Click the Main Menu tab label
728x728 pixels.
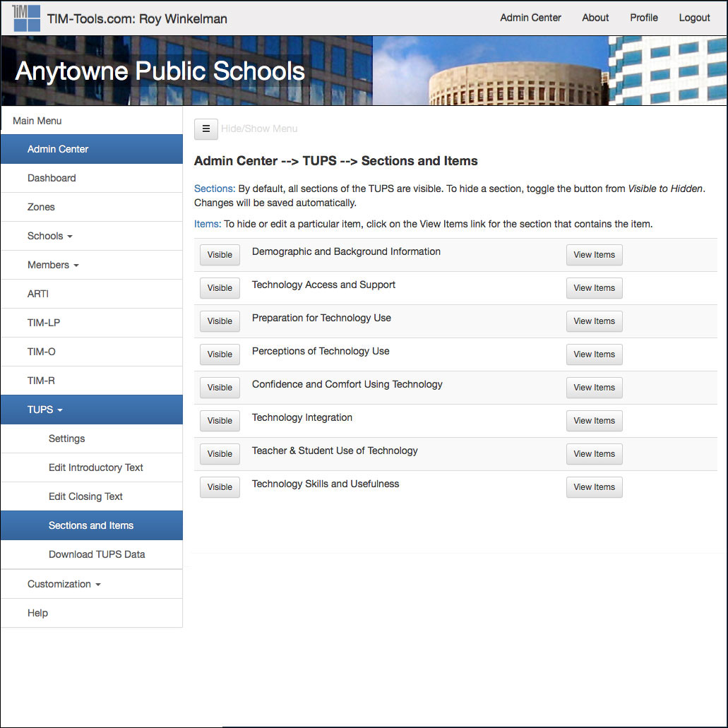click(37, 121)
